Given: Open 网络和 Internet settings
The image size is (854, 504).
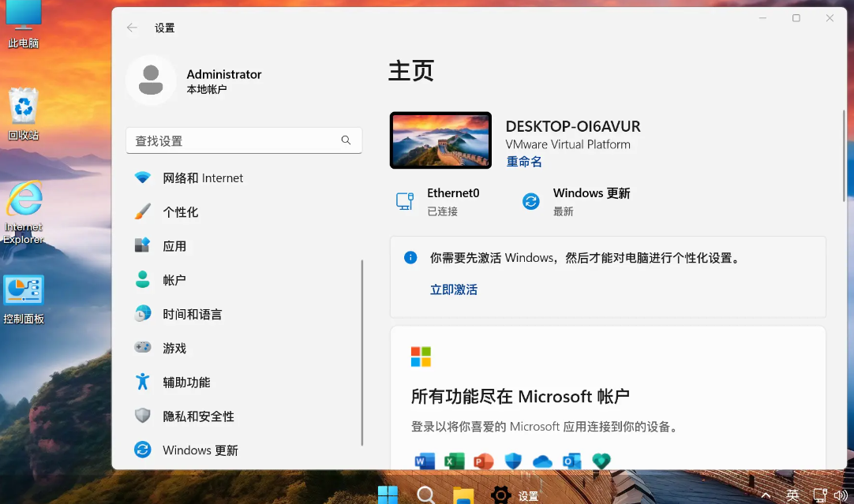Looking at the screenshot, I should point(243,178).
